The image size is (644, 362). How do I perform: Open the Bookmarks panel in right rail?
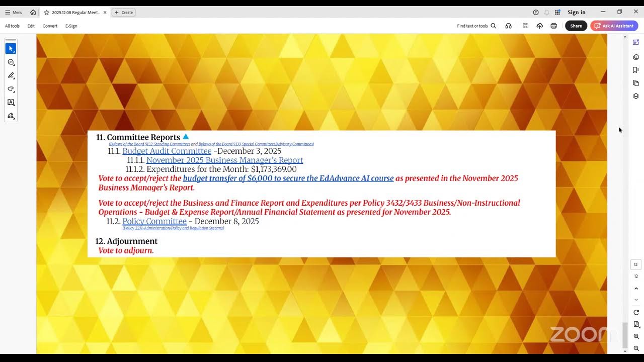[x=636, y=70]
